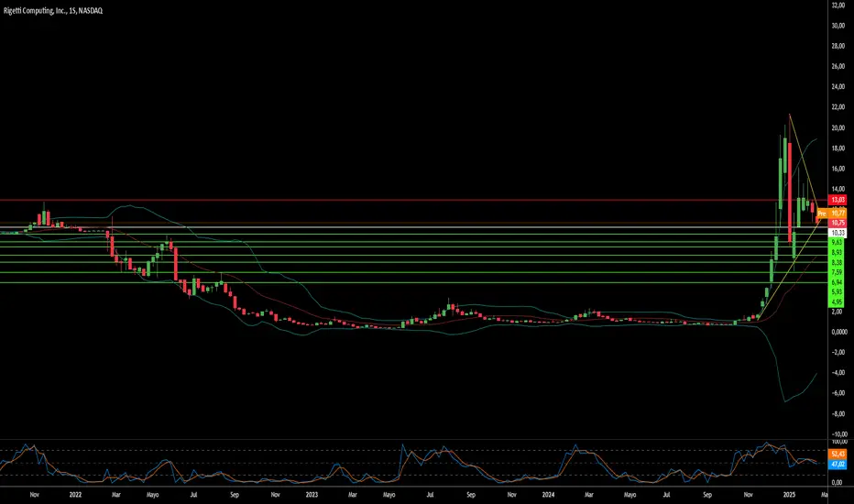The width and height of the screenshot is (854, 504).
Task: Select the descending yellow trendline from the peak
Action: (803, 162)
